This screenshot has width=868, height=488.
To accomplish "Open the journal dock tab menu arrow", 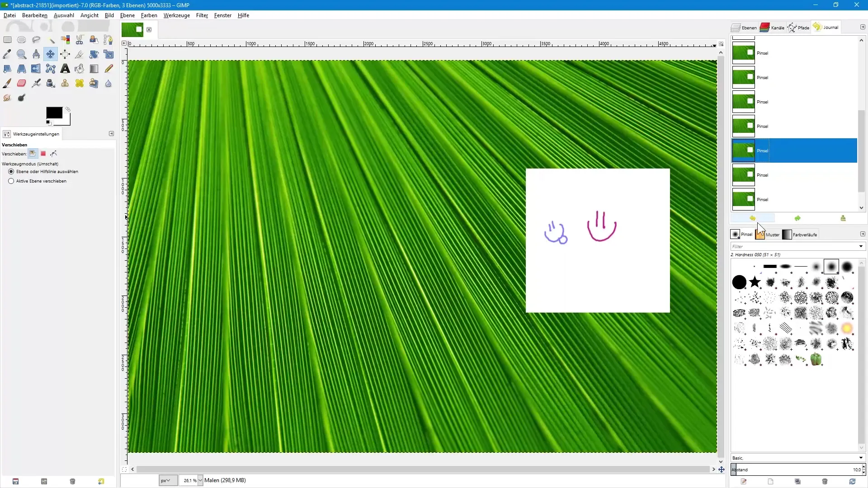I will 863,27.
